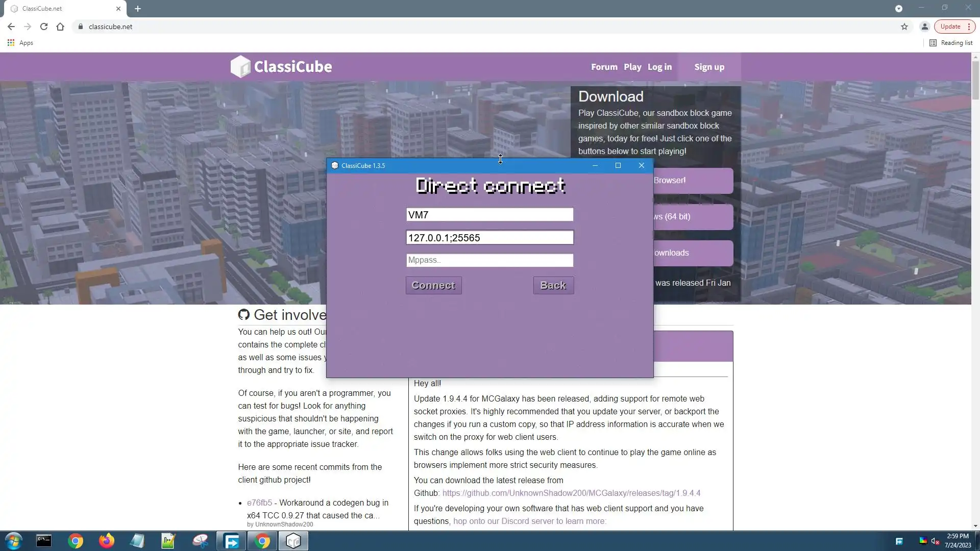The height and width of the screenshot is (551, 980).
Task: Open the Forum menu item
Action: [x=604, y=67]
